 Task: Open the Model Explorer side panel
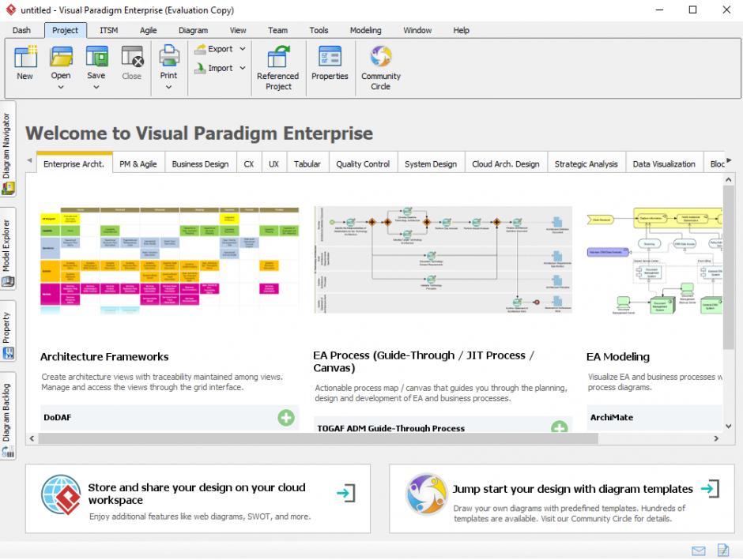pos(8,249)
